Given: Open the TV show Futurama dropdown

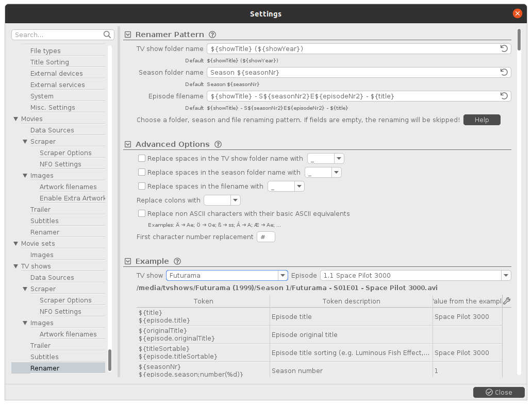Looking at the screenshot, I should click(x=282, y=275).
